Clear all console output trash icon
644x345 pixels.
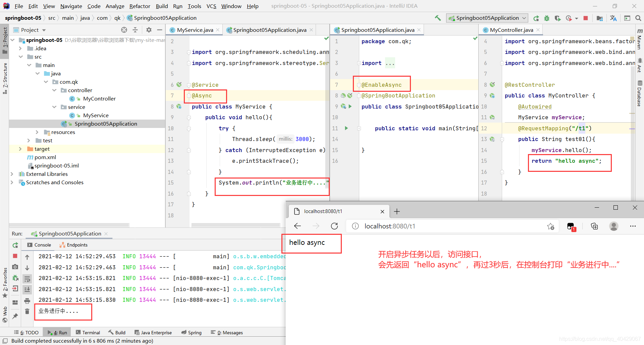pyautogui.click(x=27, y=312)
